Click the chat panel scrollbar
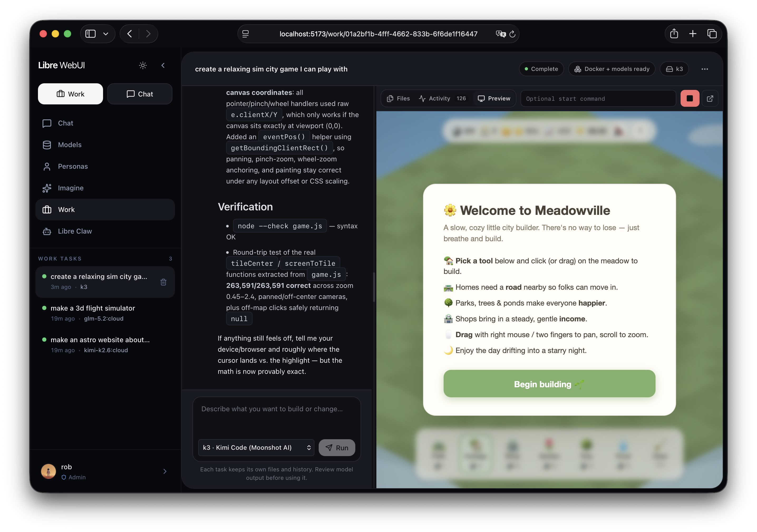Viewport: 757px width, 532px height. click(x=373, y=287)
